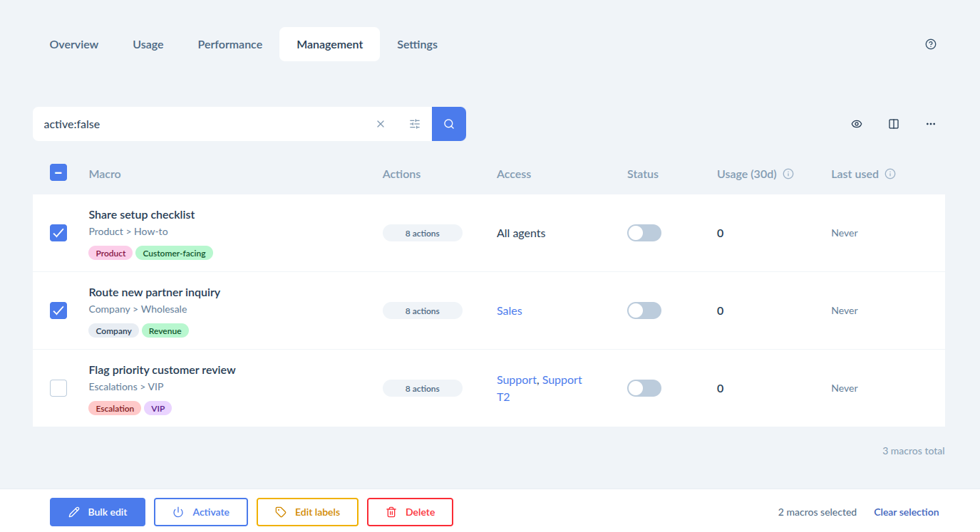The image size is (980, 532).
Task: Click the red Escalation label
Action: (x=115, y=408)
